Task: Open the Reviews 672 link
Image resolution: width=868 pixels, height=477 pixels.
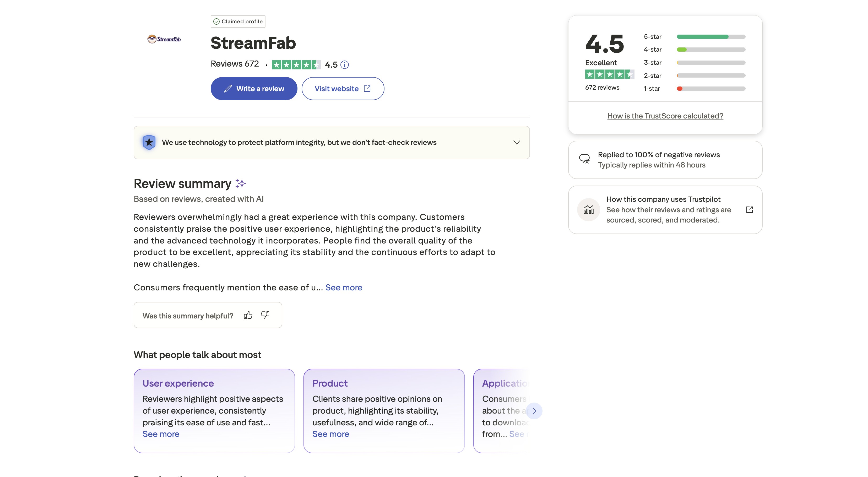Action: coord(235,64)
